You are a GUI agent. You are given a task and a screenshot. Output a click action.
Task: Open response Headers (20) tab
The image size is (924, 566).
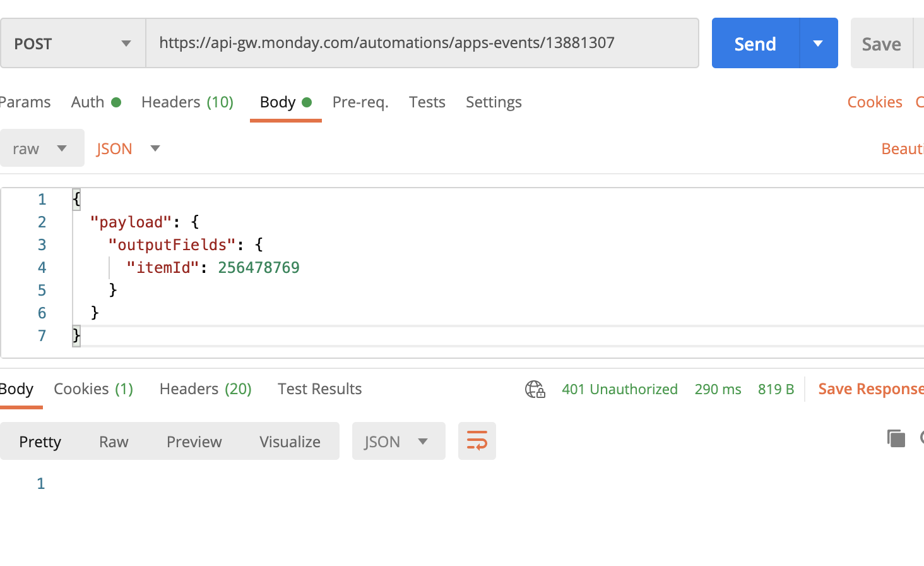coord(206,389)
